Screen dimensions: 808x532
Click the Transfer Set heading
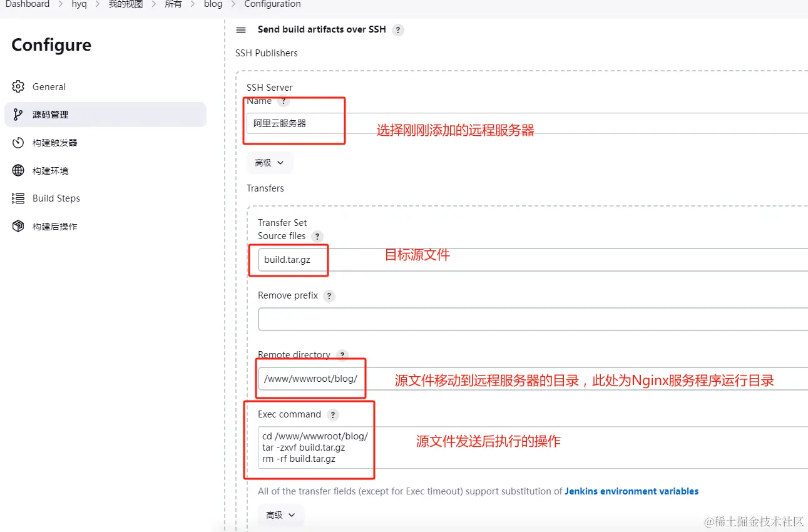(282, 223)
